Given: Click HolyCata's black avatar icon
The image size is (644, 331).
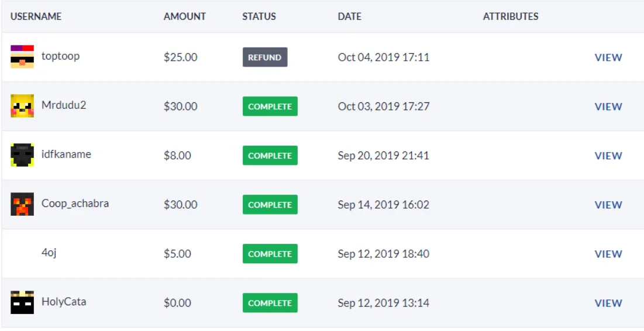Looking at the screenshot, I should coord(22,302).
